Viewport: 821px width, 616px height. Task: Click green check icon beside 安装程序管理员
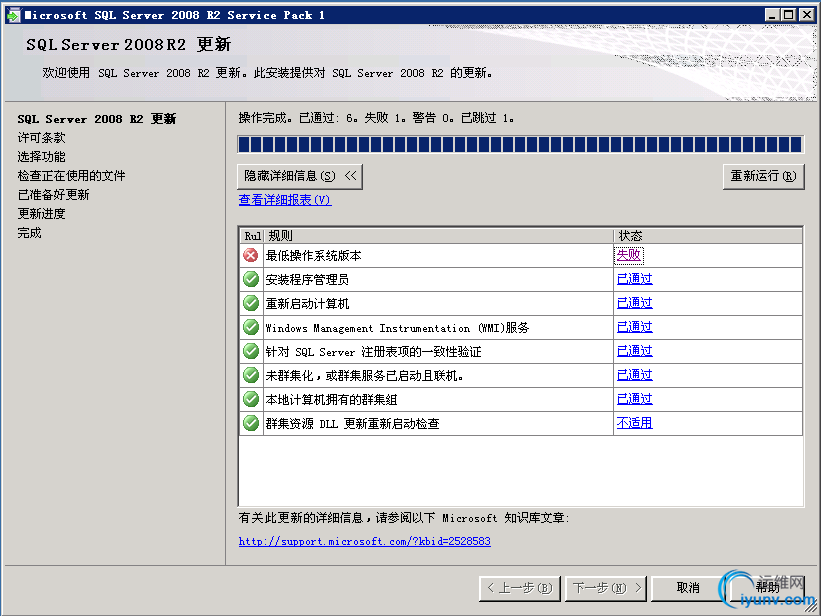251,279
